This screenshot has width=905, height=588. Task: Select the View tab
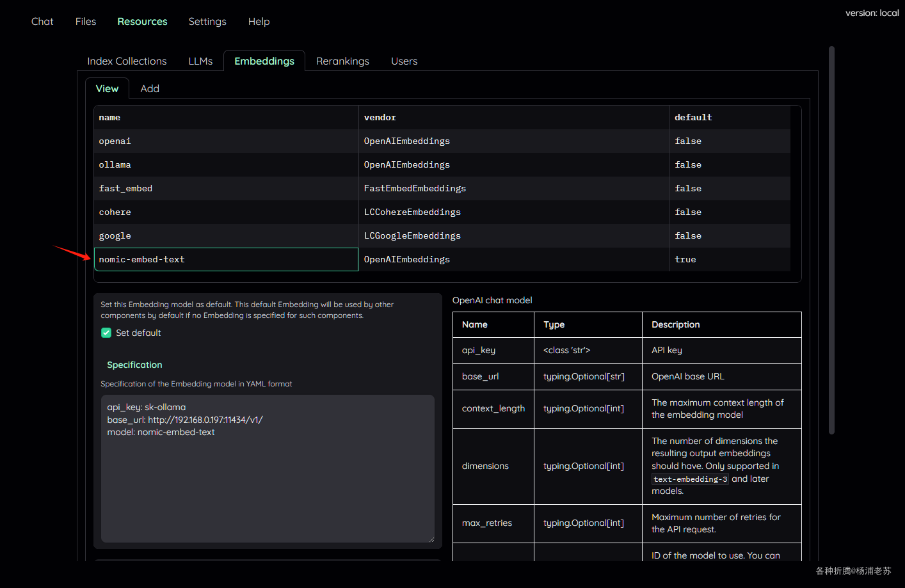point(107,89)
